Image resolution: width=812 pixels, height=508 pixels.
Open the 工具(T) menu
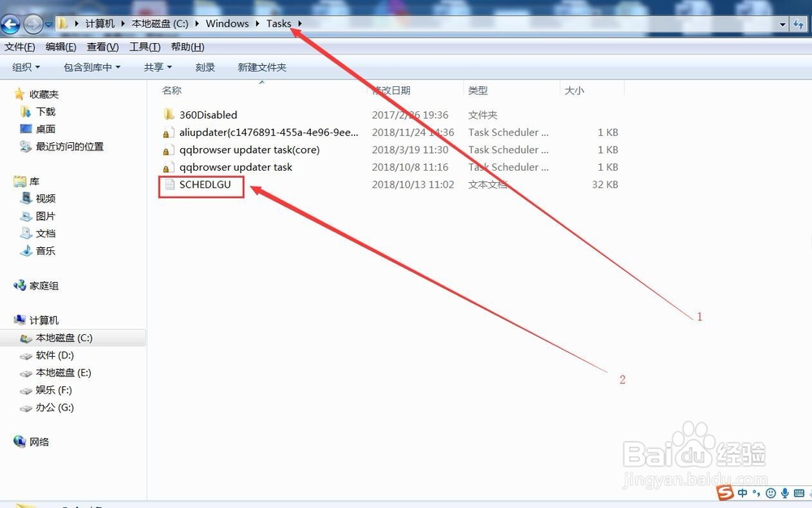[x=145, y=46]
